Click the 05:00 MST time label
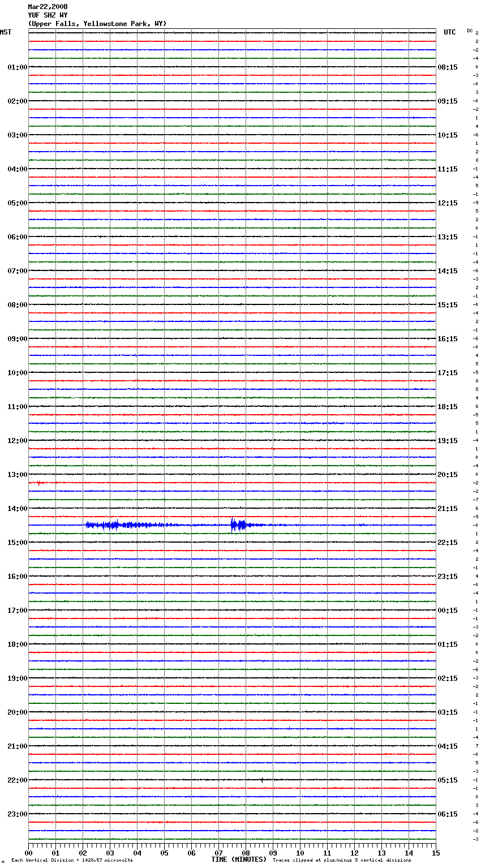This screenshot has height=868, width=481. click(17, 203)
